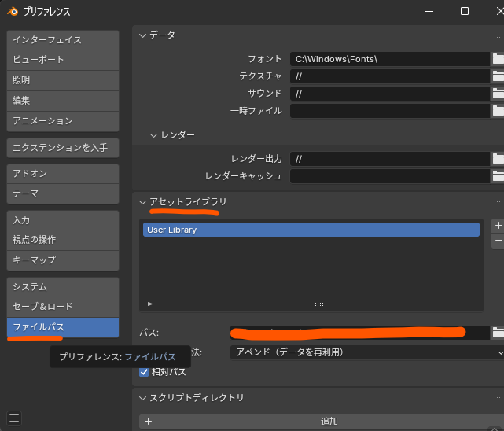
Task: Click folder icon beside テクスチャ field
Action: pos(498,76)
